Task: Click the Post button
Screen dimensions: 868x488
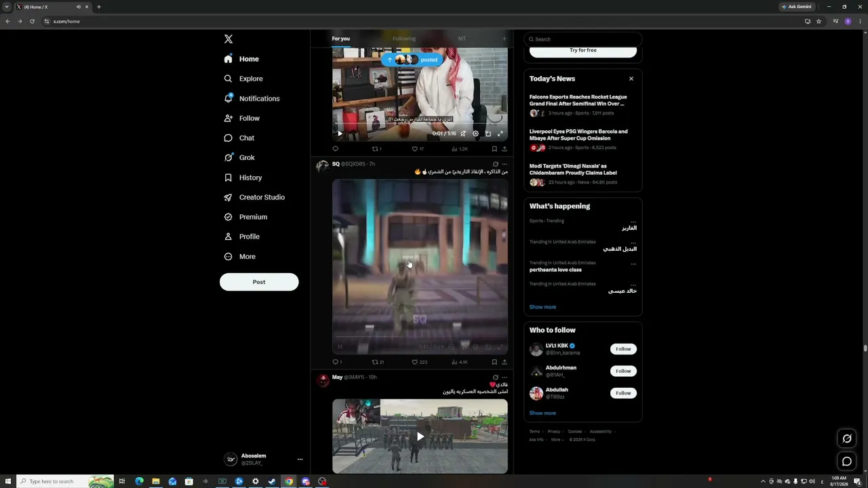Action: (x=259, y=282)
